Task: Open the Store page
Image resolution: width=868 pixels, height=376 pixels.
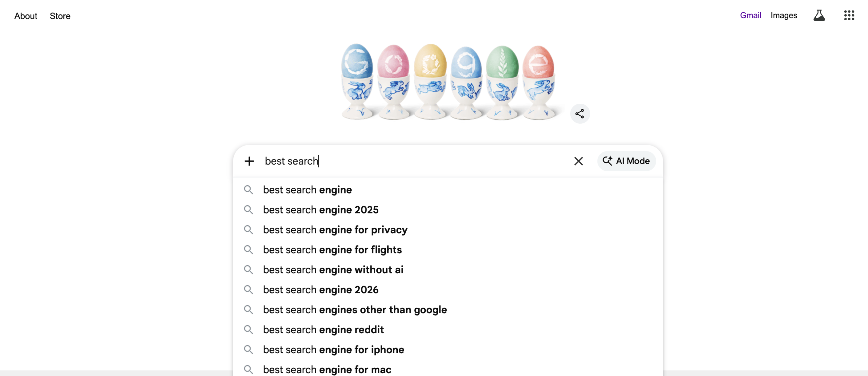Action: (x=60, y=16)
